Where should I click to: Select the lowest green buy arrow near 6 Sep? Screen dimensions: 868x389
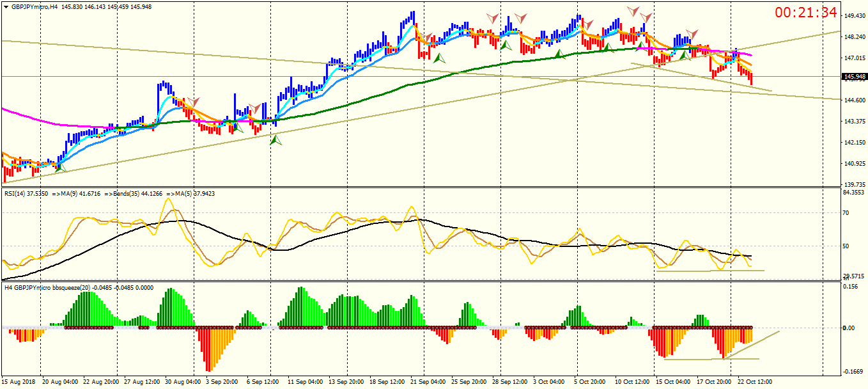click(x=275, y=139)
